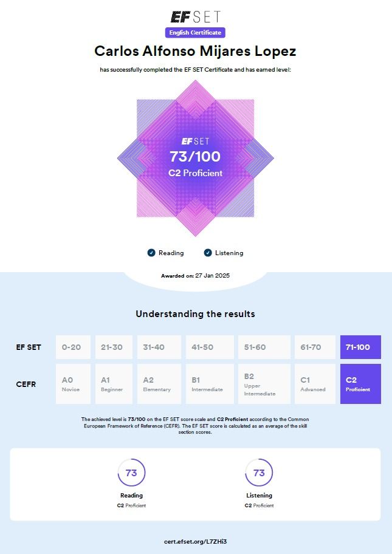Click the Listening checkmark icon
Viewport: 392px width, 554px height.
(208, 253)
